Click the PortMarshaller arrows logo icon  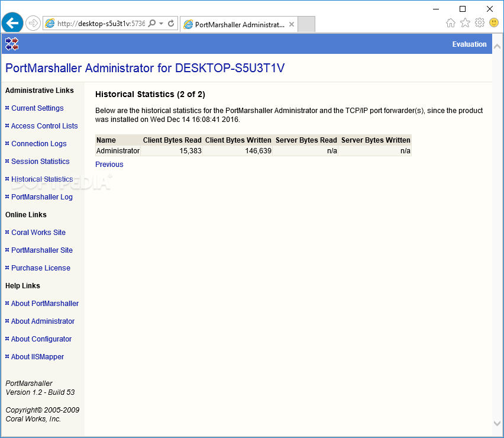(x=12, y=44)
